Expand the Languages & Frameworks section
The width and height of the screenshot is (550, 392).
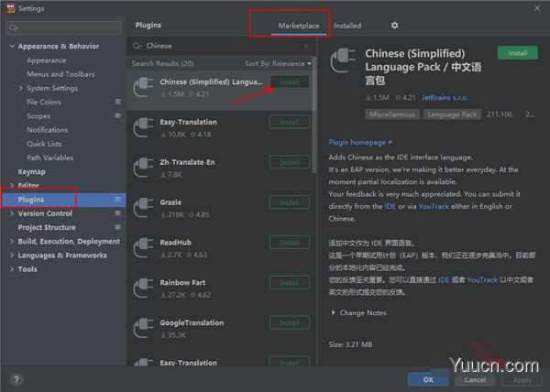point(12,255)
